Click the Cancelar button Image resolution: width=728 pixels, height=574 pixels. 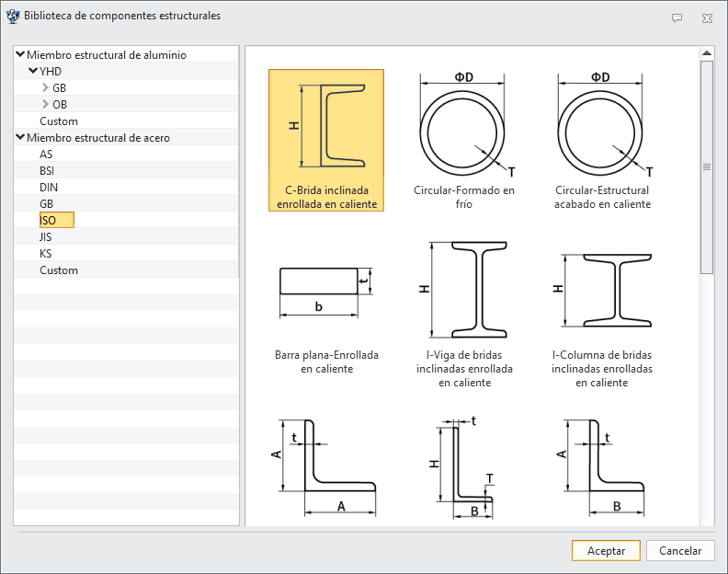click(680, 551)
